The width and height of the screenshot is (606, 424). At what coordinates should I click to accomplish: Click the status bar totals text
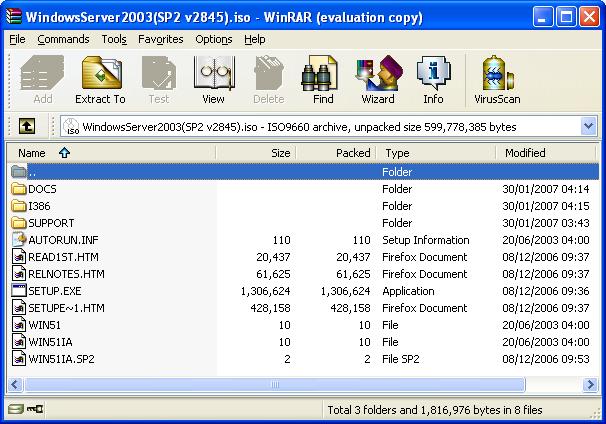click(435, 410)
